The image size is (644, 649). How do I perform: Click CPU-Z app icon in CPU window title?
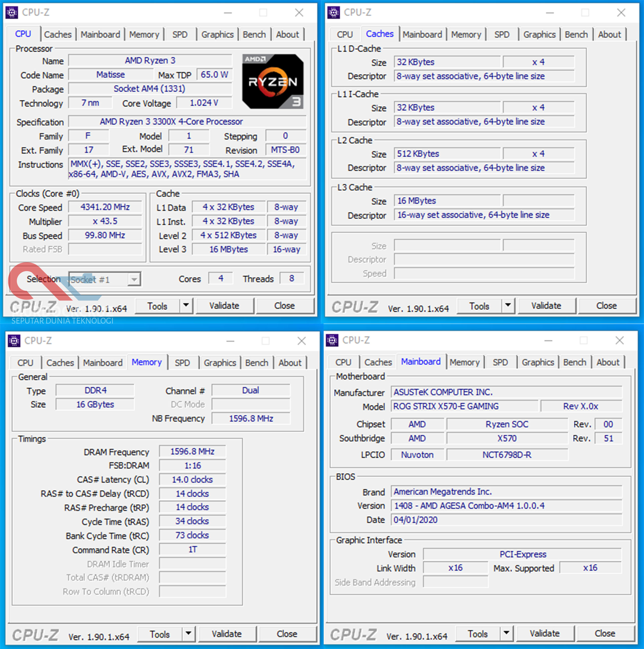click(12, 13)
